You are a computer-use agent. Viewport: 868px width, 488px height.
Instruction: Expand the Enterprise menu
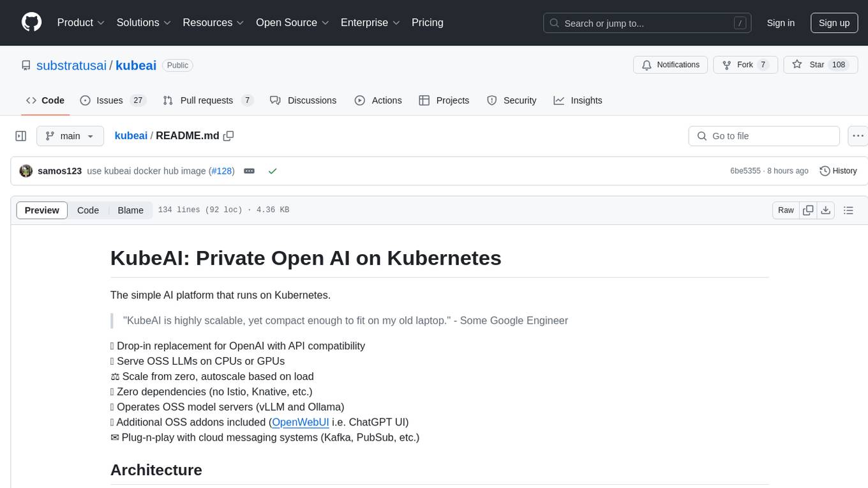tap(370, 22)
